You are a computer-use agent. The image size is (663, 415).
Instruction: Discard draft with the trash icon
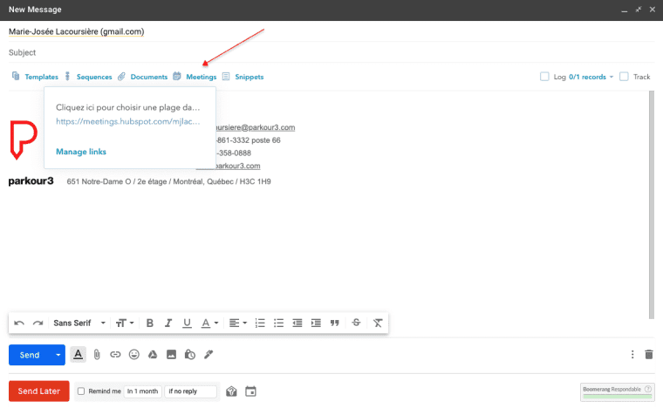tap(648, 355)
